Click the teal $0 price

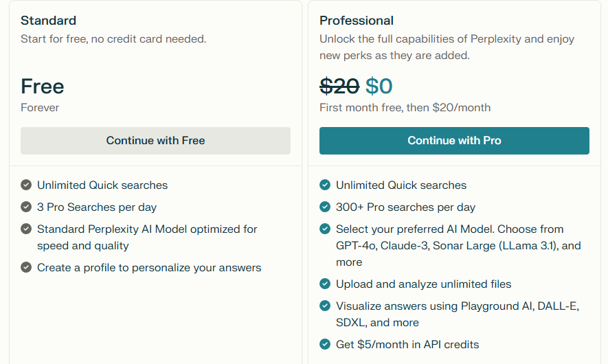pos(379,86)
